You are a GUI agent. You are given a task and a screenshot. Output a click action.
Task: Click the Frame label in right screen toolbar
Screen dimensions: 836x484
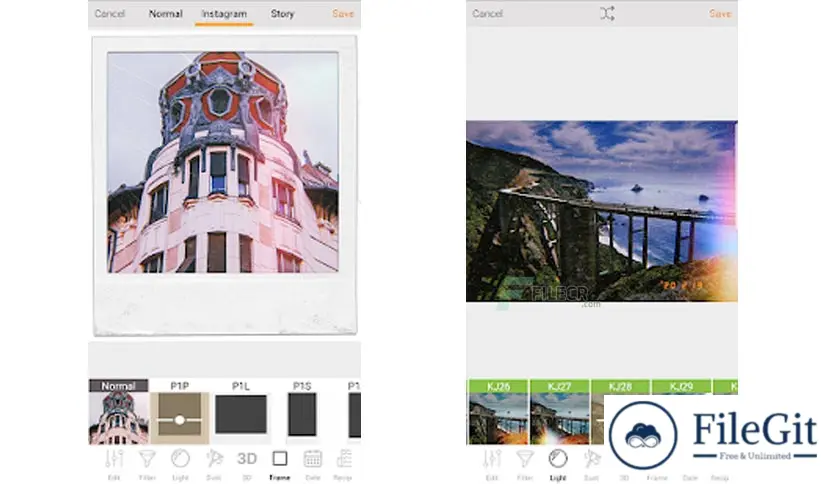click(657, 478)
